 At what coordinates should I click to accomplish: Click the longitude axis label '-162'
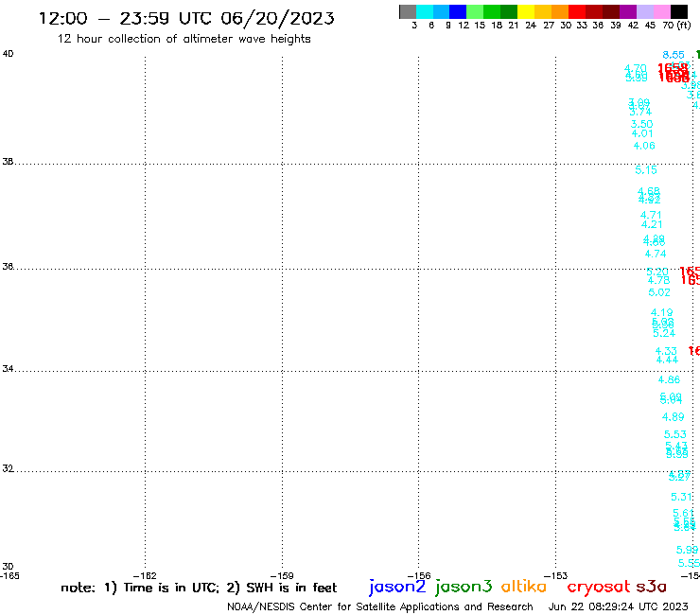click(x=145, y=576)
